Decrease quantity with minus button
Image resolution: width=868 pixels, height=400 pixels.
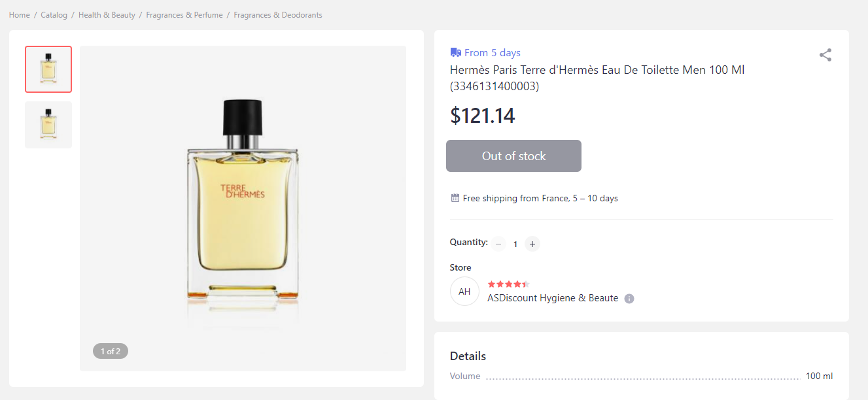498,244
